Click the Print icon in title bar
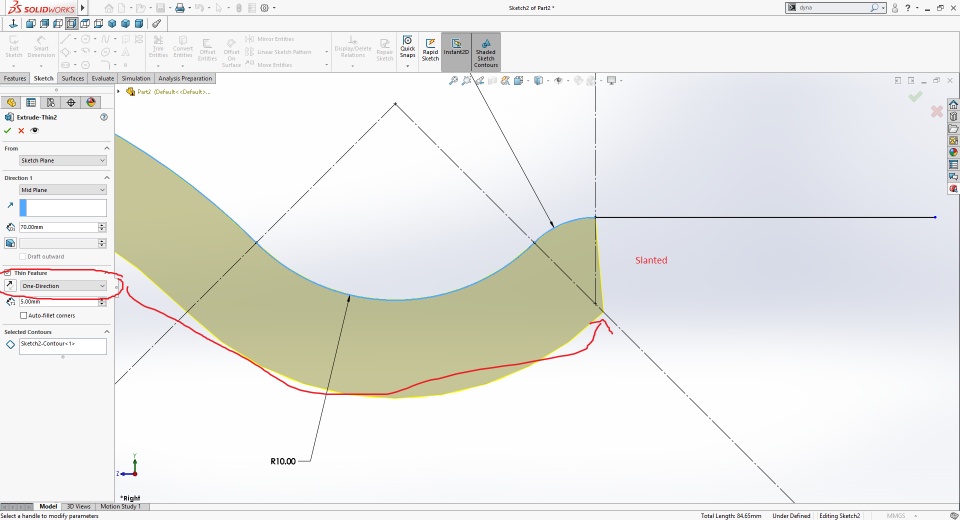 point(180,8)
